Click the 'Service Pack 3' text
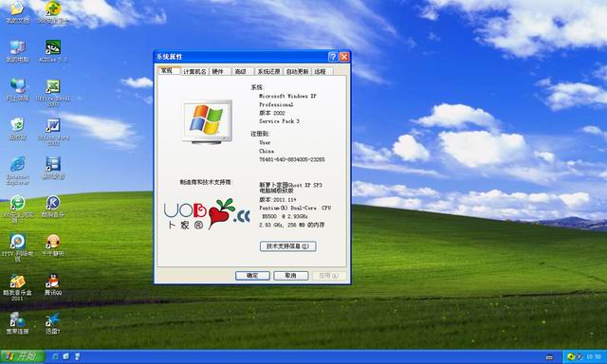Viewport: 607px width, 364px height. coord(279,121)
